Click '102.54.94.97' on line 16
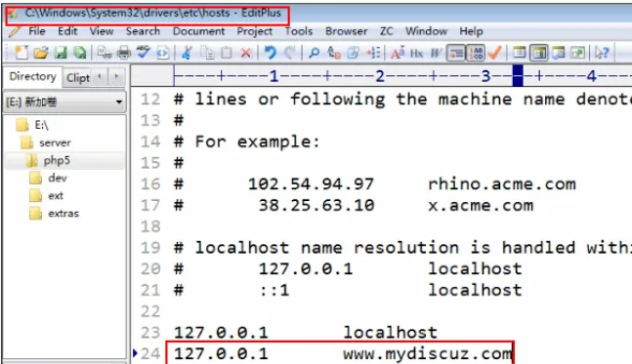632x364 pixels. tap(312, 184)
